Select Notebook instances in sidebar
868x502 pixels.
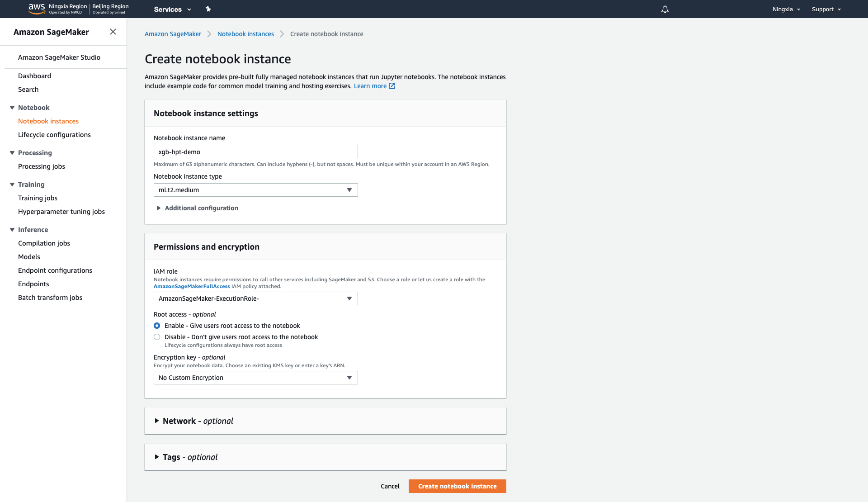point(48,121)
